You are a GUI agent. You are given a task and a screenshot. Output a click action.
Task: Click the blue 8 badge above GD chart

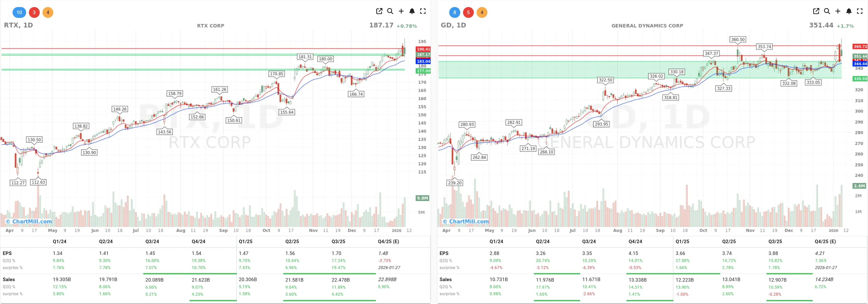(454, 12)
